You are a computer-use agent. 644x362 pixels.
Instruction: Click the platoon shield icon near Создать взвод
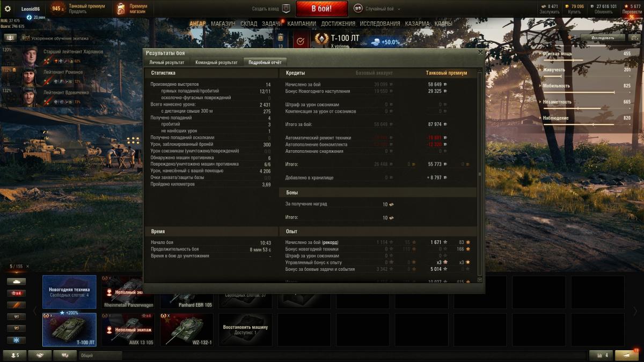tap(286, 9)
